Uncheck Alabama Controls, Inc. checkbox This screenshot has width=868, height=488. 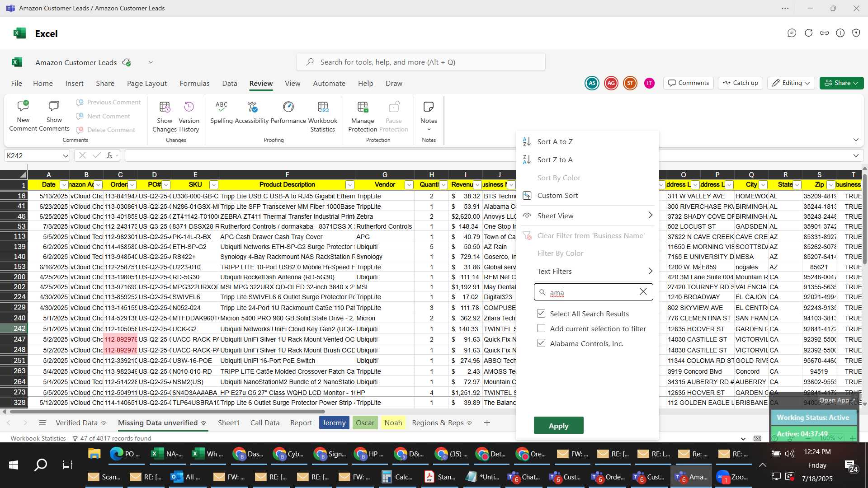tap(541, 343)
